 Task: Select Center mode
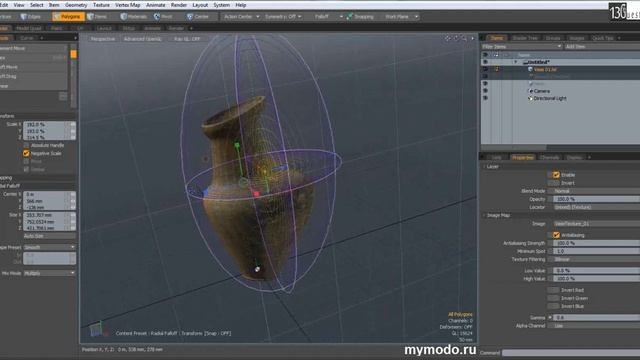(x=198, y=17)
